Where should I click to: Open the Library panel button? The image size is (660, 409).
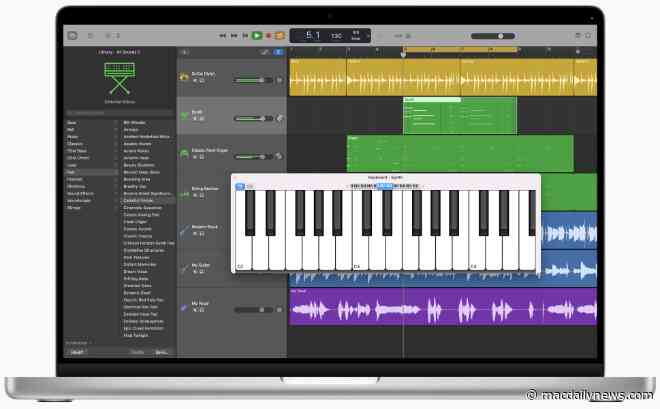[72, 36]
